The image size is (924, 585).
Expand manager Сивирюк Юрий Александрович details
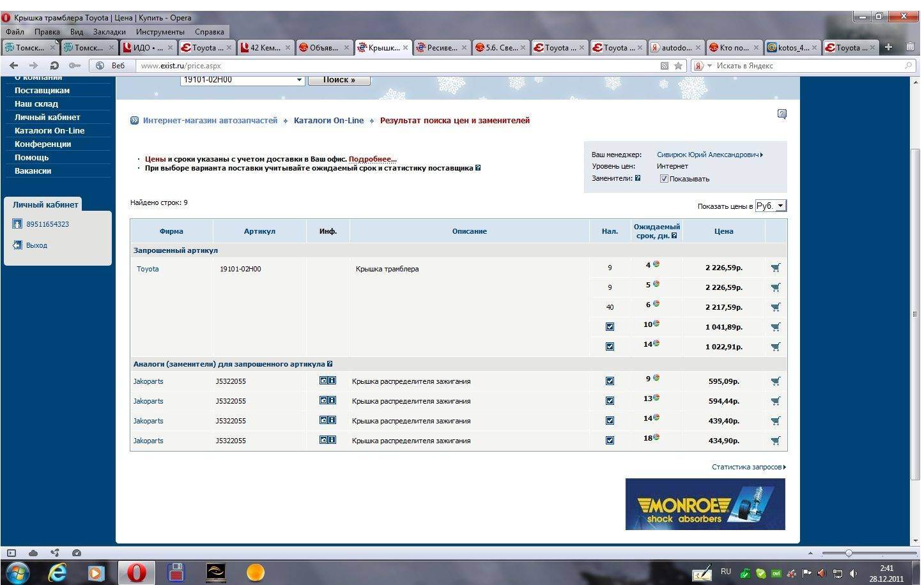coord(709,155)
